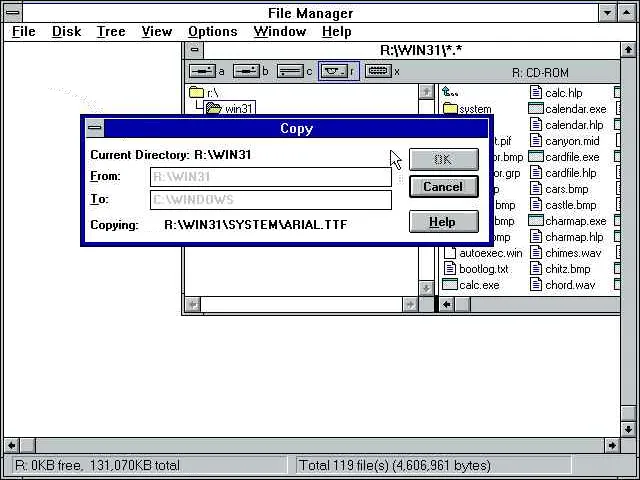Open the system folder
Image resolution: width=640 pixels, height=480 pixels.
(467, 109)
